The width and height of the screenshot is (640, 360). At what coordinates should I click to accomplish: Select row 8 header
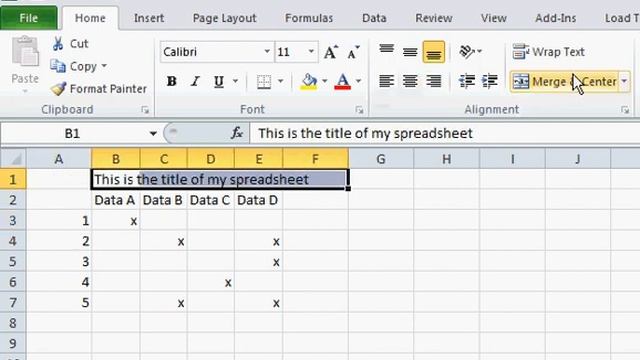[x=13, y=323]
